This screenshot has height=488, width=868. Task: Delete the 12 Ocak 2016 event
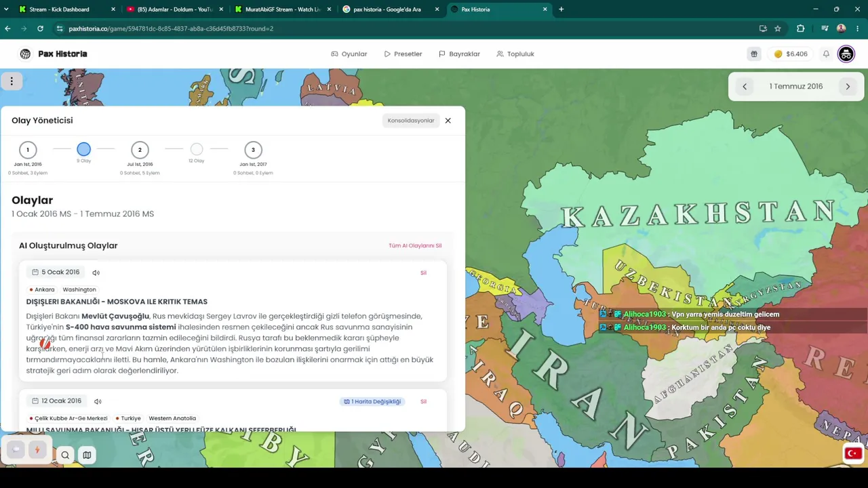coord(423,401)
